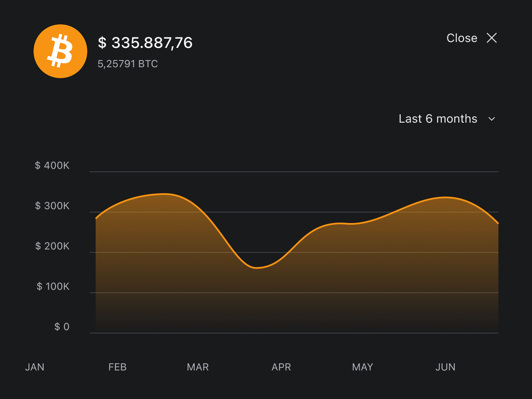Jump to the MAR month label
Screen dimensions: 532x399
pos(198,367)
